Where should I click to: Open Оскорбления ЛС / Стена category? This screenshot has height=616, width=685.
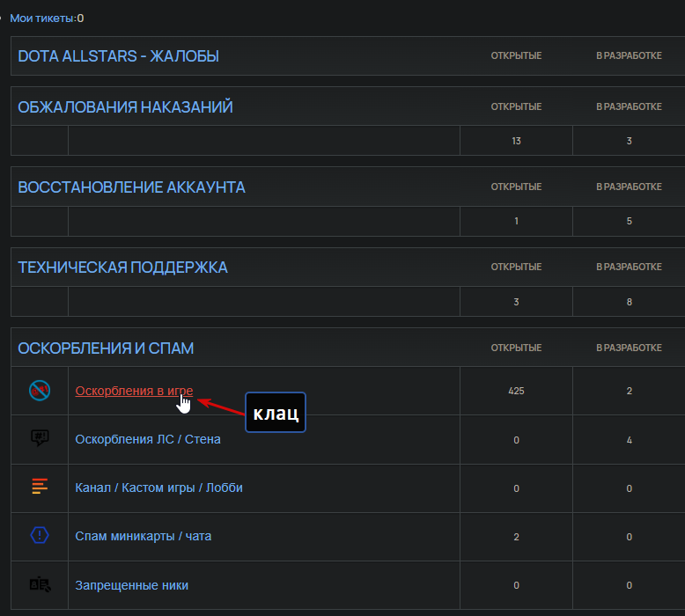click(148, 439)
